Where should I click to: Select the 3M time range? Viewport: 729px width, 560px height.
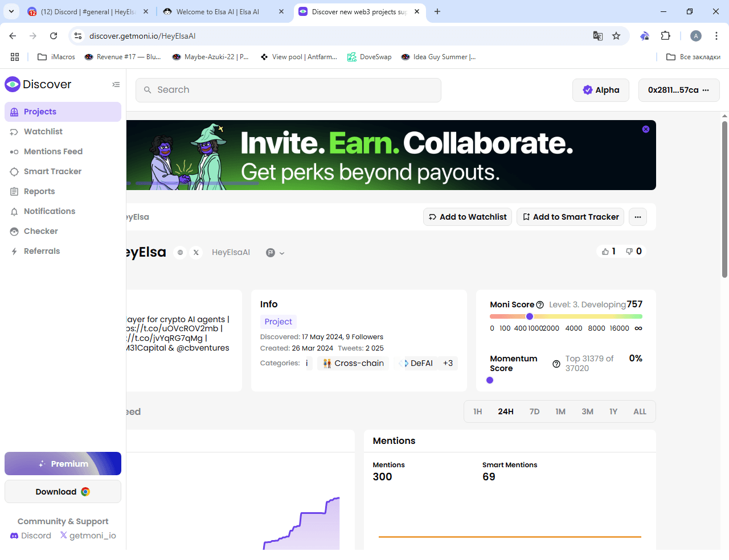pos(587,411)
